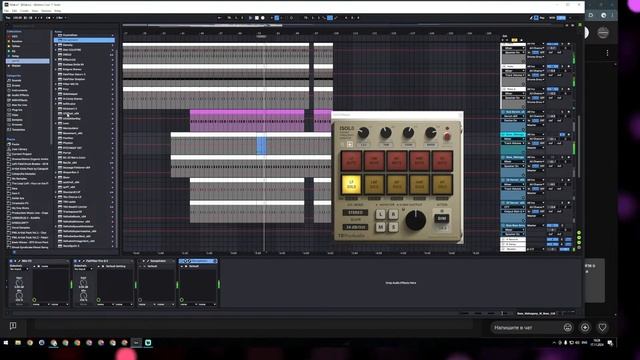The width and height of the screenshot is (640, 360).
Task: Click the DIM button in ISOL8
Action: pyautogui.click(x=442, y=218)
